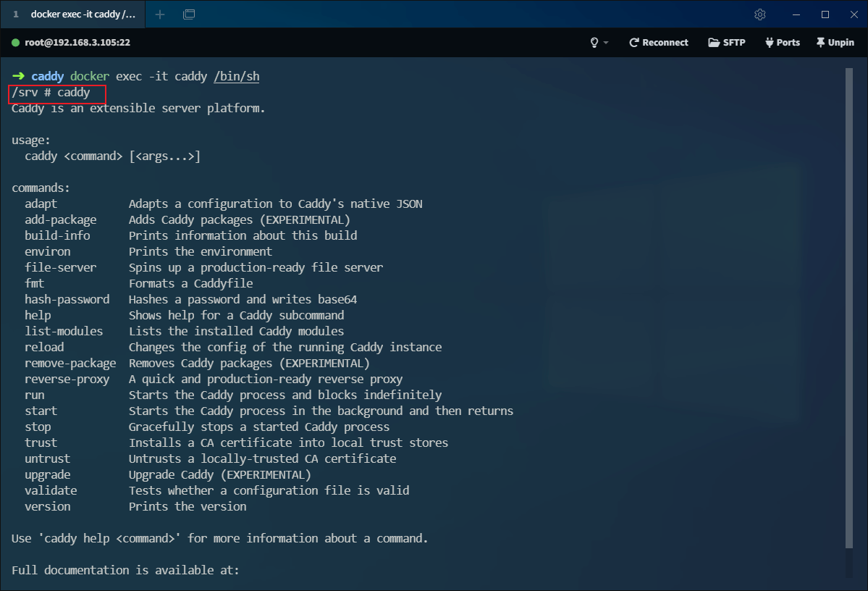Click 'usage:' heading text
This screenshot has width=868, height=591.
pyautogui.click(x=31, y=141)
